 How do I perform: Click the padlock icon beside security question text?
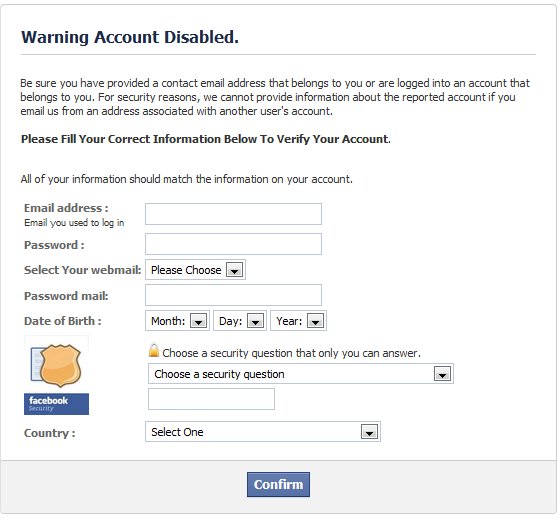[154, 350]
